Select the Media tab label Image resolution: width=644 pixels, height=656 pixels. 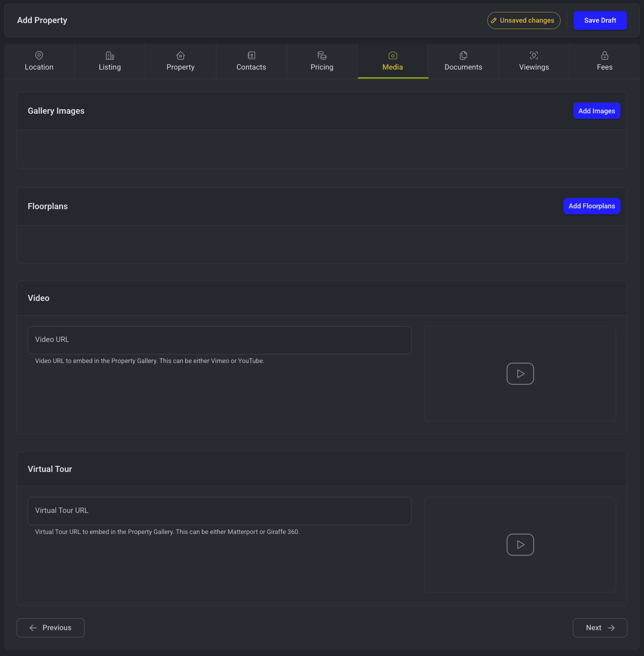[x=393, y=67]
